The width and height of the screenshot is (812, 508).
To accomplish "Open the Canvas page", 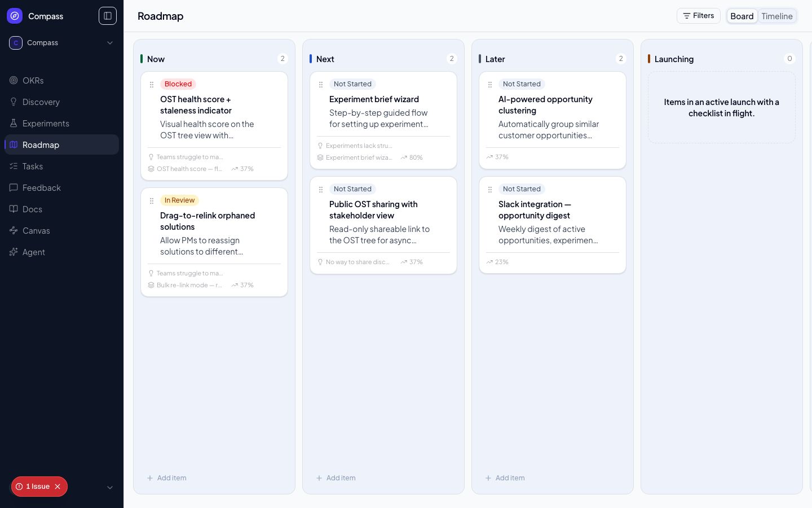I will click(62, 230).
